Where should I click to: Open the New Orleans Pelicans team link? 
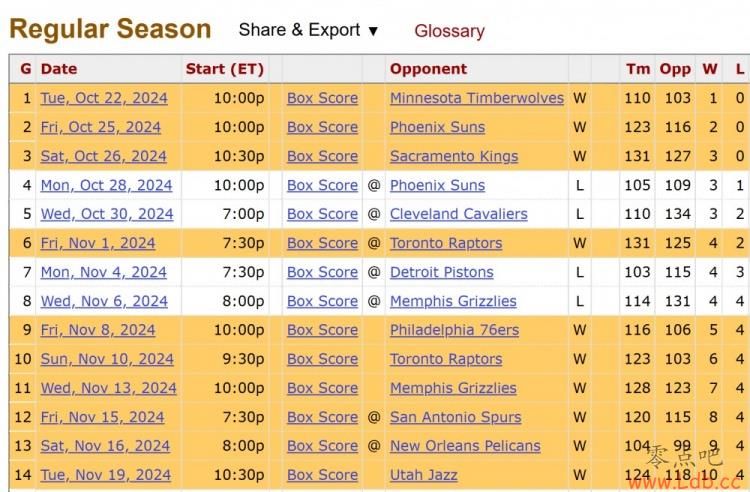pyautogui.click(x=465, y=446)
